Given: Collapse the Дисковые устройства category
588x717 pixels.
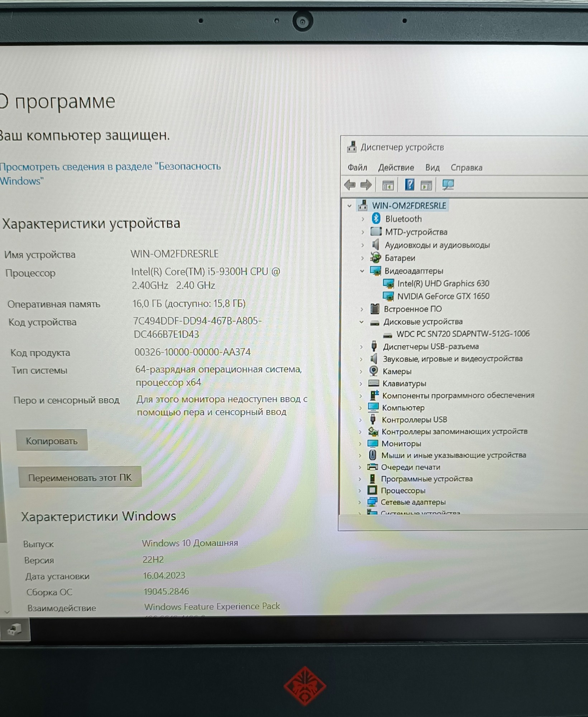Looking at the screenshot, I should (x=362, y=322).
